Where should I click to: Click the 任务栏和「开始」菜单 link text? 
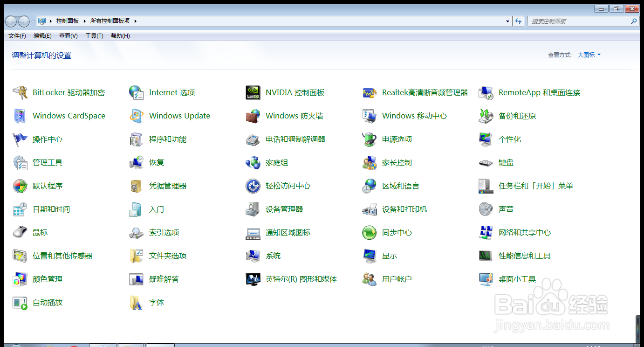click(x=536, y=186)
